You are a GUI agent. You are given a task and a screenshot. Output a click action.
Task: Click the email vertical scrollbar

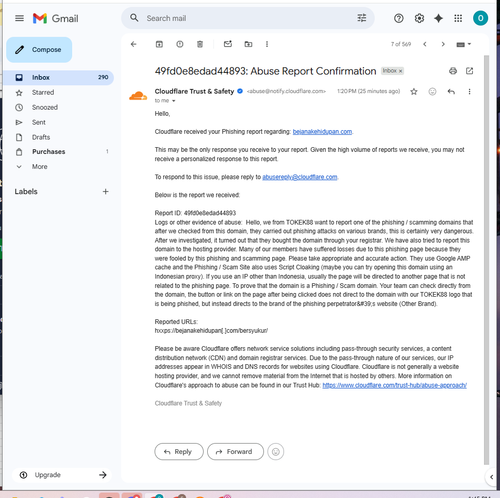click(x=486, y=260)
